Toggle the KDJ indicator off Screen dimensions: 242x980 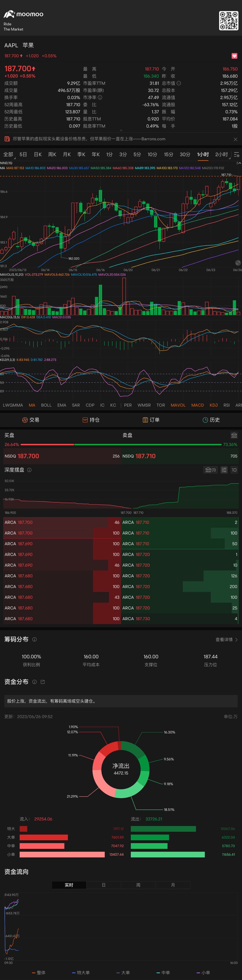point(214,405)
